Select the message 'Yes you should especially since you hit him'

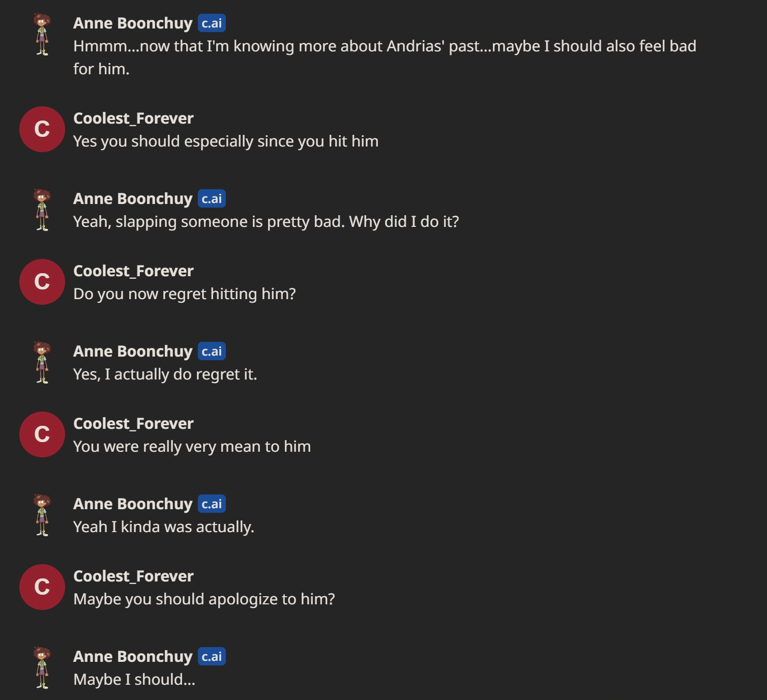(x=226, y=141)
